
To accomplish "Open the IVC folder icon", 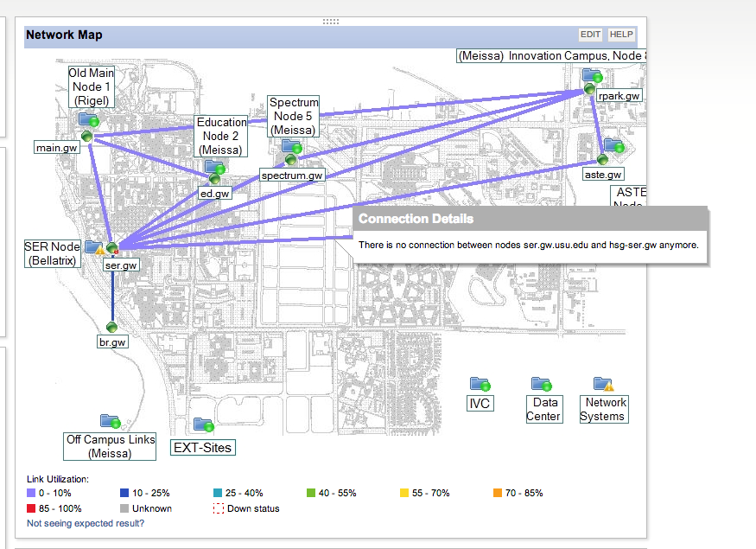I will (480, 384).
